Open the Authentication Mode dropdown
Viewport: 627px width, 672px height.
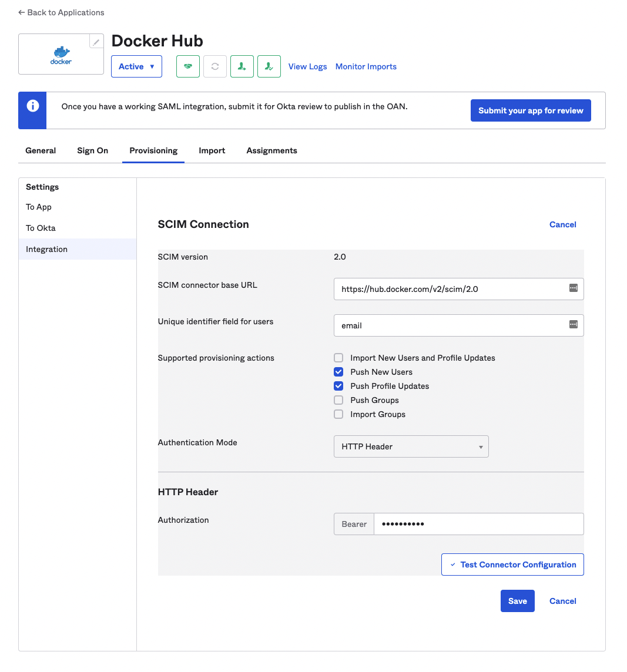[411, 446]
